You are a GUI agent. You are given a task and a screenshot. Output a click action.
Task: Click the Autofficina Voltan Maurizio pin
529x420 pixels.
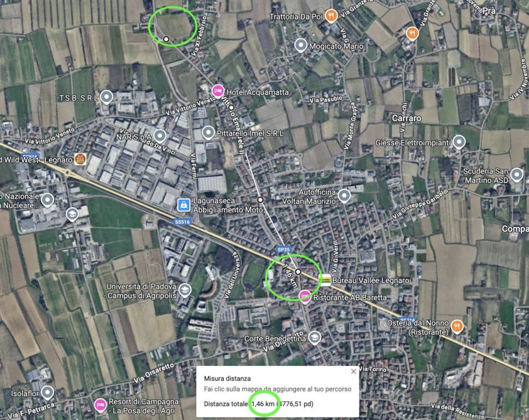click(344, 196)
